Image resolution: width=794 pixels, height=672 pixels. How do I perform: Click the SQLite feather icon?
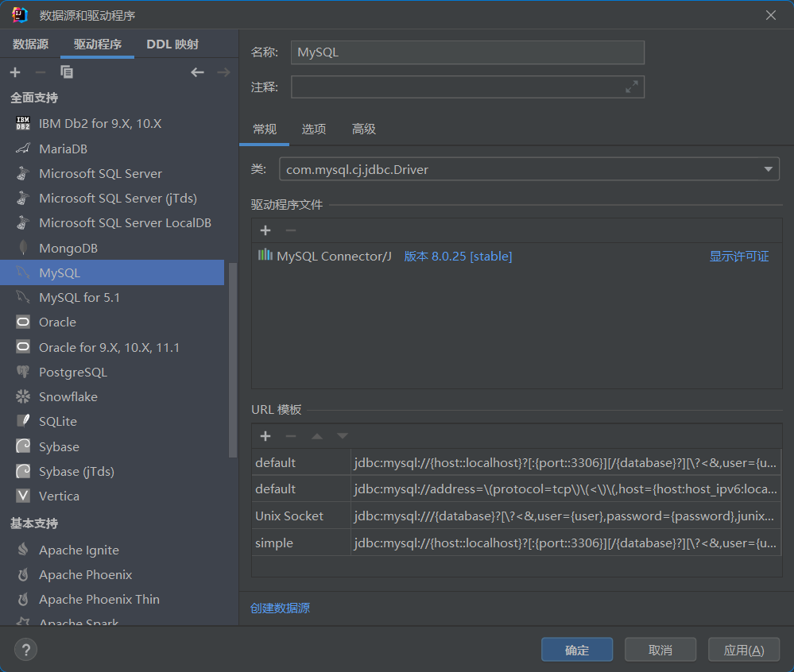(x=23, y=421)
